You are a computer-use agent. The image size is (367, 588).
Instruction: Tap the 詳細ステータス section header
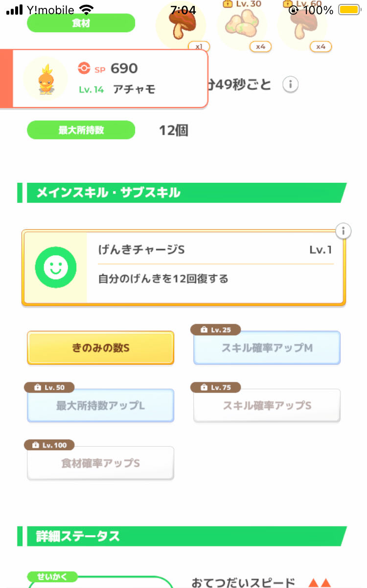coord(181,536)
